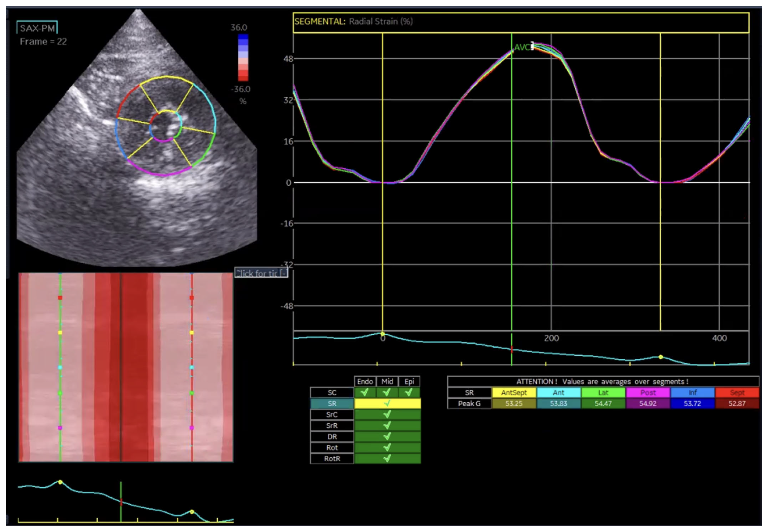Select the magenta Post segment header
Image resolution: width=769 pixels, height=532 pixels.
coord(648,392)
